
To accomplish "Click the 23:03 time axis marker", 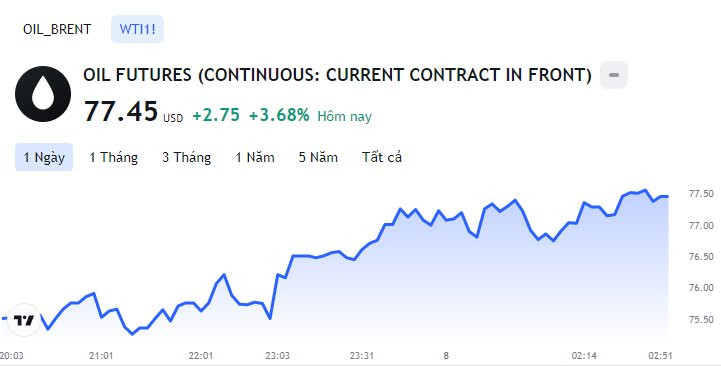I will [278, 355].
